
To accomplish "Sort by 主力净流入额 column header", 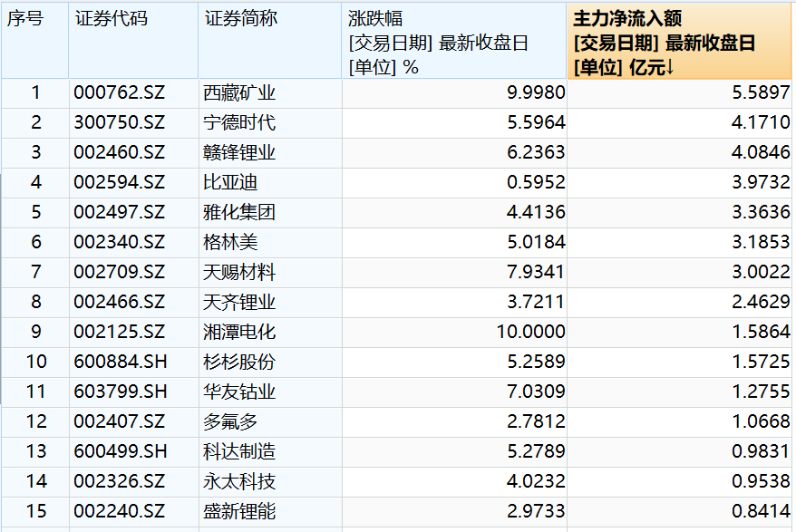I will point(679,41).
